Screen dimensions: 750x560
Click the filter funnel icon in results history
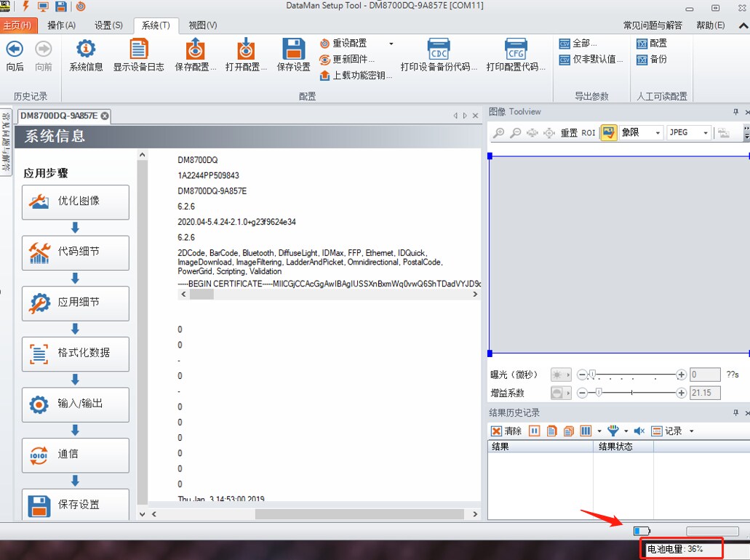(x=613, y=431)
